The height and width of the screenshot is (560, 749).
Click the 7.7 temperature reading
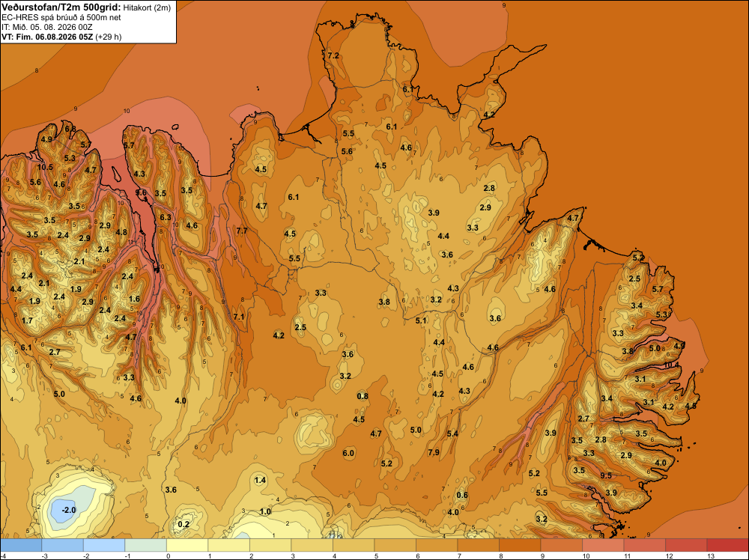point(242,231)
